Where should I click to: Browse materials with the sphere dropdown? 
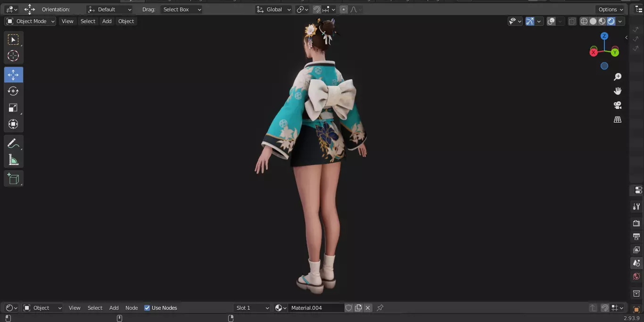pyautogui.click(x=281, y=308)
